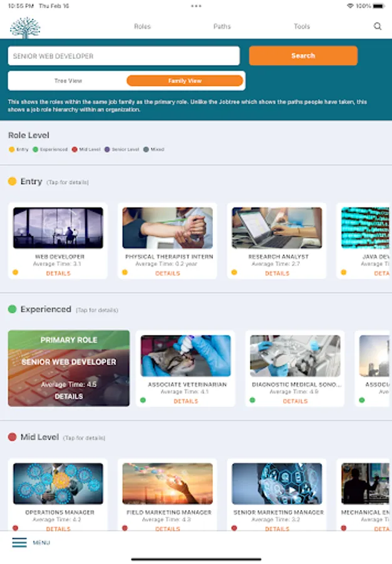This screenshot has width=392, height=564.
Task: Tap the red level dot on Field Marketing Manager card
Action: click(x=125, y=528)
